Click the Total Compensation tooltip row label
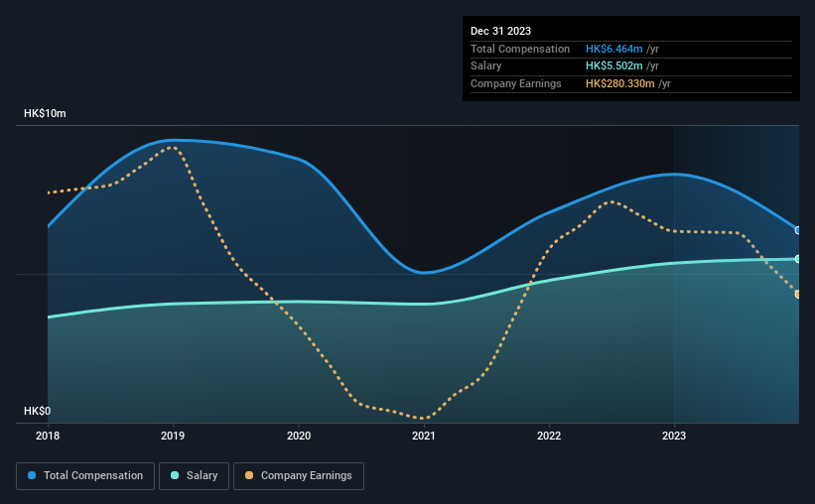 tap(520, 49)
